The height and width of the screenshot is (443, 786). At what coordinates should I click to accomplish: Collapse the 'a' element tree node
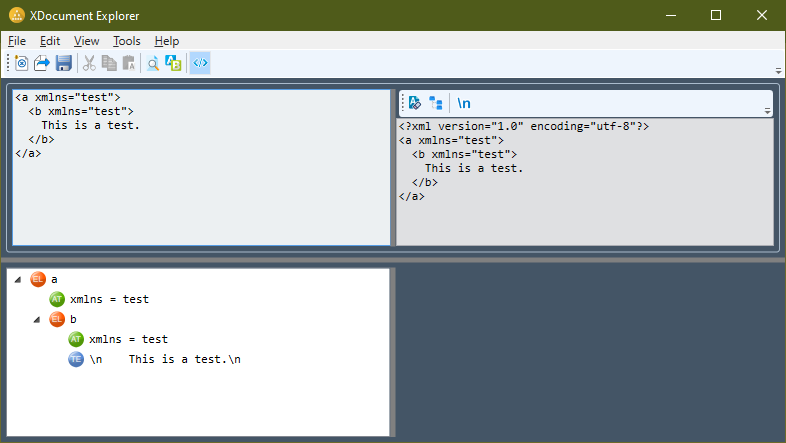point(18,280)
